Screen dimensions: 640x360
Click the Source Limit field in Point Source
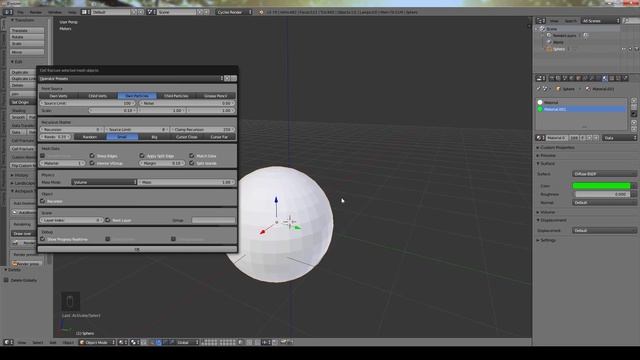click(87, 103)
